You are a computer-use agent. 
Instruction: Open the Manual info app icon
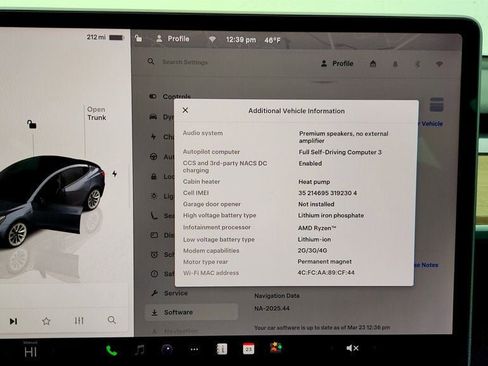click(222, 349)
